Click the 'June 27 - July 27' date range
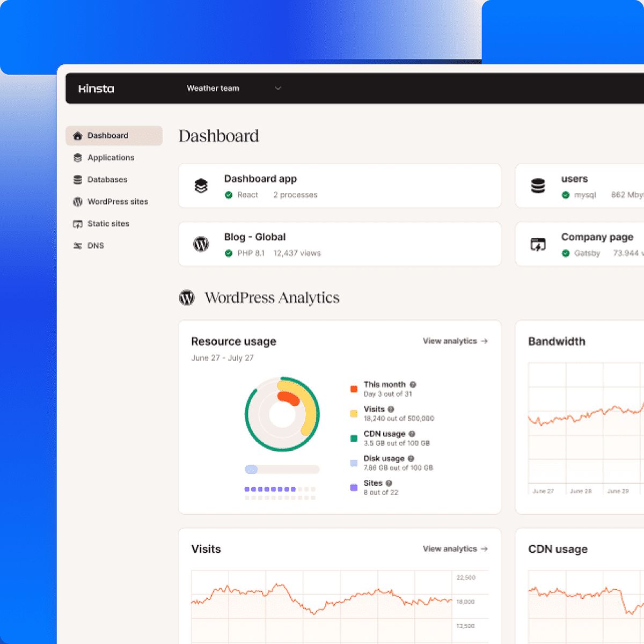The height and width of the screenshot is (644, 644). [223, 357]
